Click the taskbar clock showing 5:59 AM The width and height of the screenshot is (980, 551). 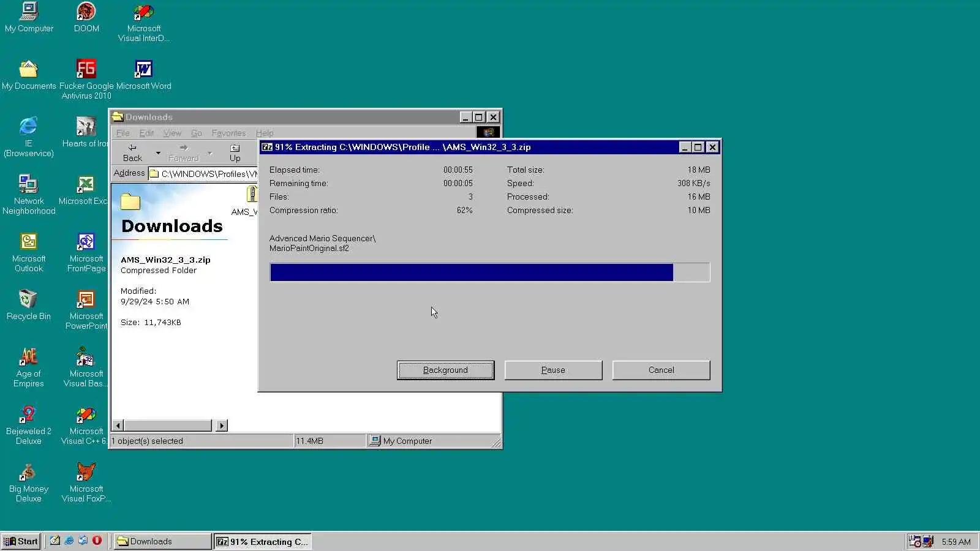click(956, 542)
